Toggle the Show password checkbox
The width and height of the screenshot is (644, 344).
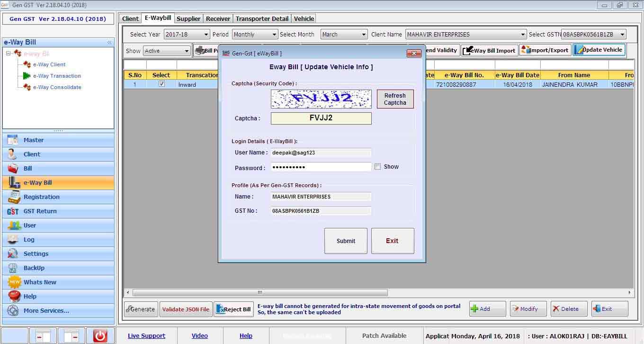[377, 167]
